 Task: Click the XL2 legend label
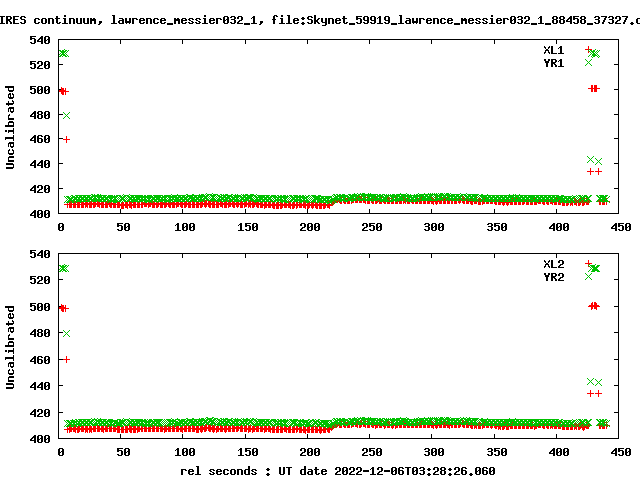pos(553,264)
